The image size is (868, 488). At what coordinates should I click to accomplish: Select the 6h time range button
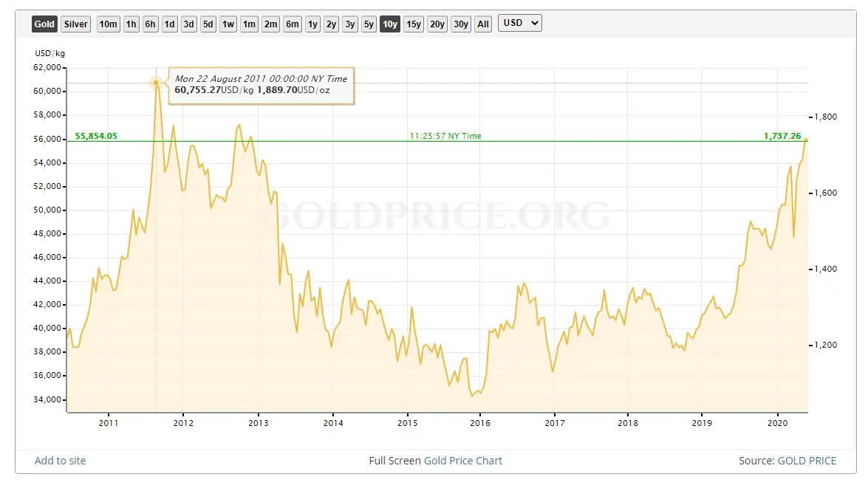point(150,24)
